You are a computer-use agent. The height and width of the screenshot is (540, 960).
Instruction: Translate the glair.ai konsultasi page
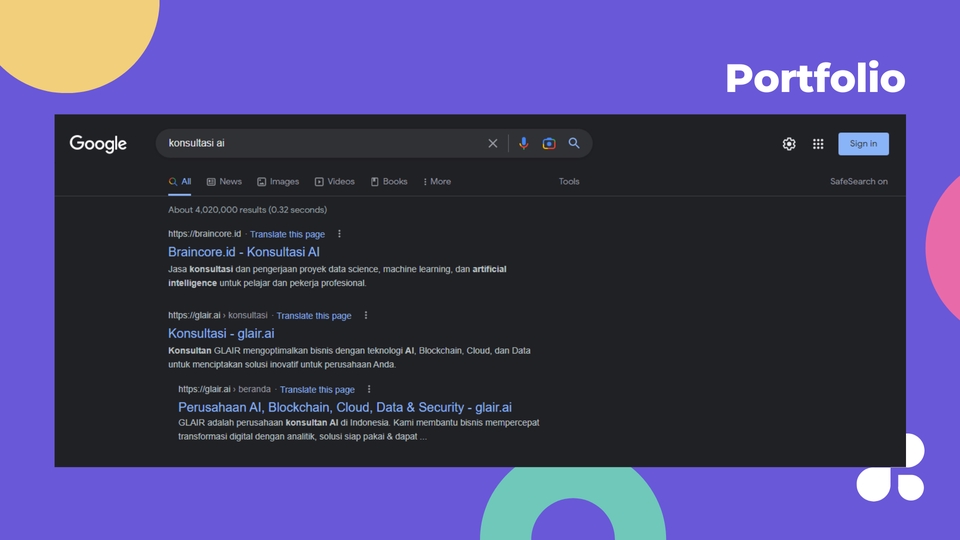(313, 316)
